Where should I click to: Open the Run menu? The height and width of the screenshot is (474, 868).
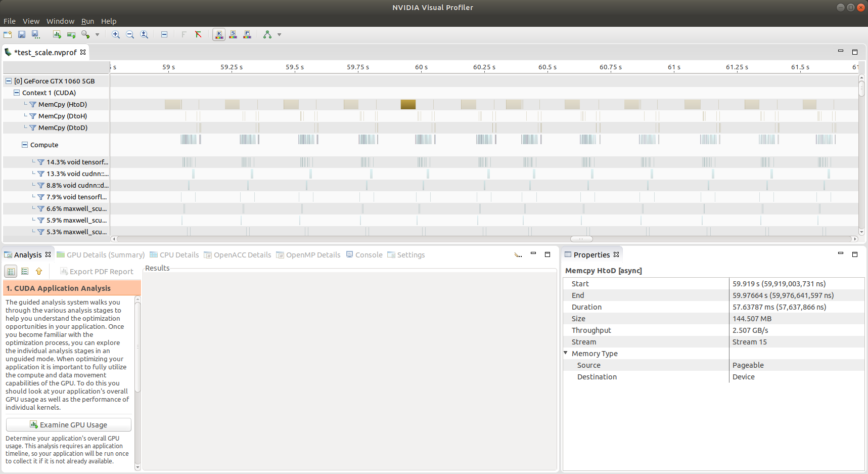[87, 21]
